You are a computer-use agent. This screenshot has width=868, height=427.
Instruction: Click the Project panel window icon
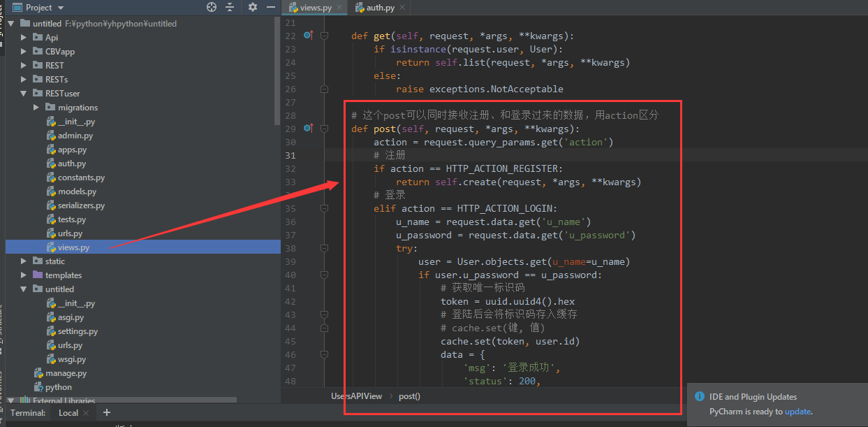point(16,8)
